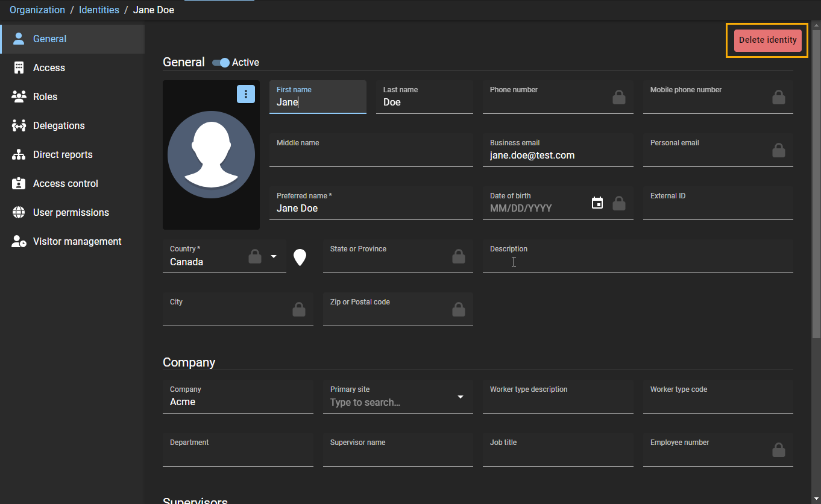Click the Direct reports hierarchy icon

(x=19, y=154)
